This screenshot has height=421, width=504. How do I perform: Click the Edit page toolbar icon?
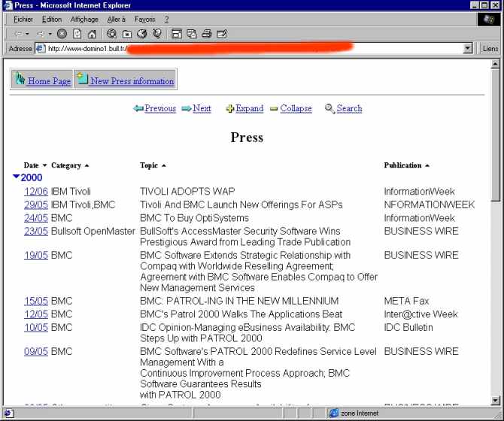(222, 34)
